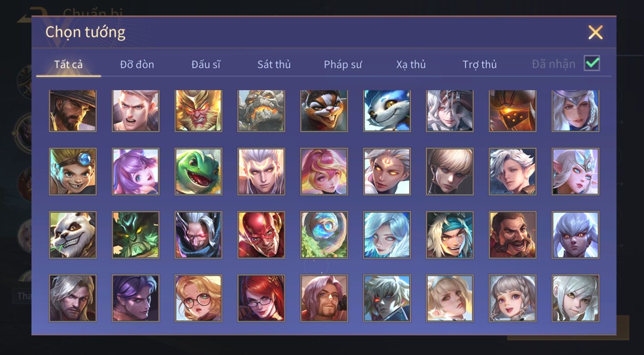
Task: Show the Xạ thủ heroes tab
Action: tap(411, 65)
